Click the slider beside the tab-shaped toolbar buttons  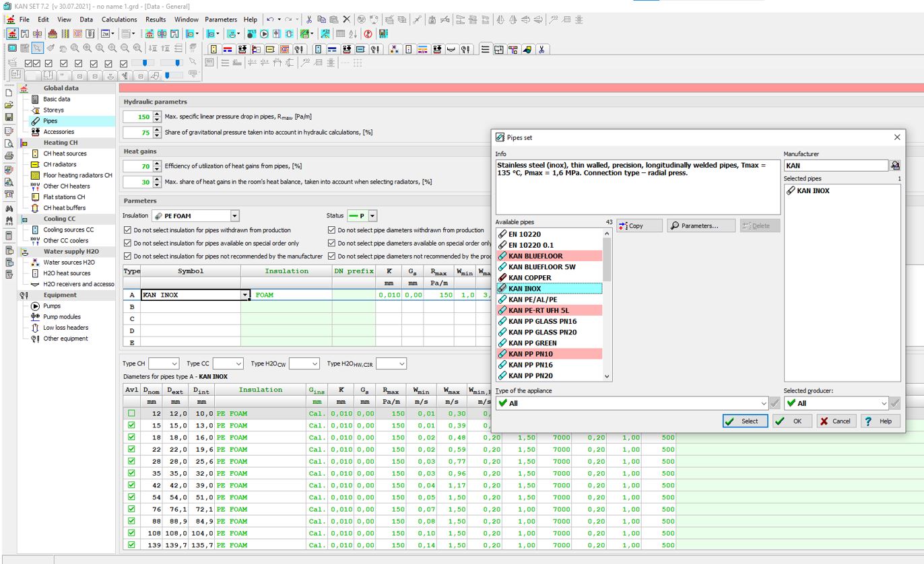tap(173, 75)
